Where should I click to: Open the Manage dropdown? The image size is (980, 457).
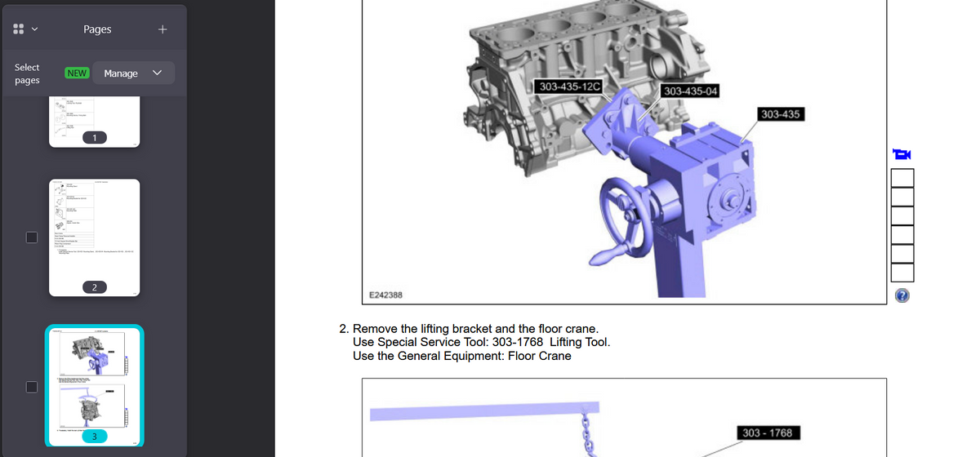pyautogui.click(x=133, y=73)
